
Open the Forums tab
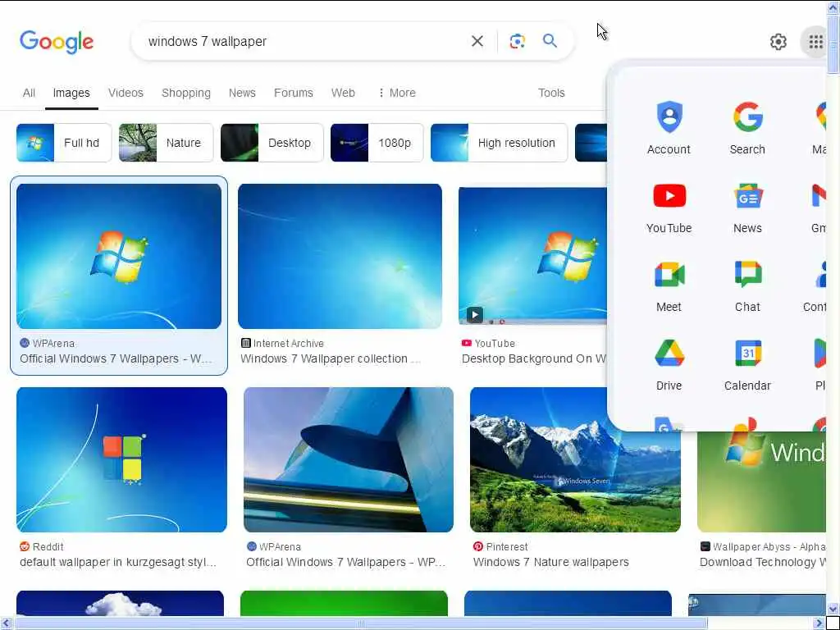tap(294, 93)
